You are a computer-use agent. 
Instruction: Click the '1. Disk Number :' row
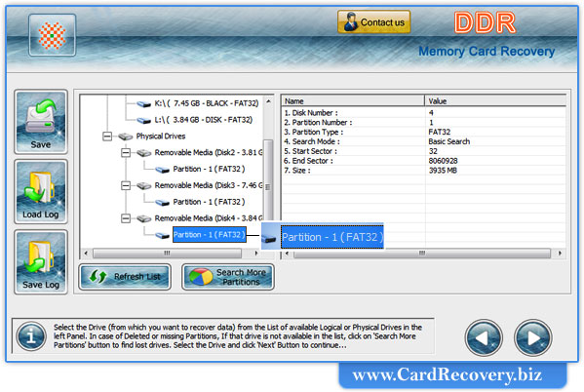424,112
